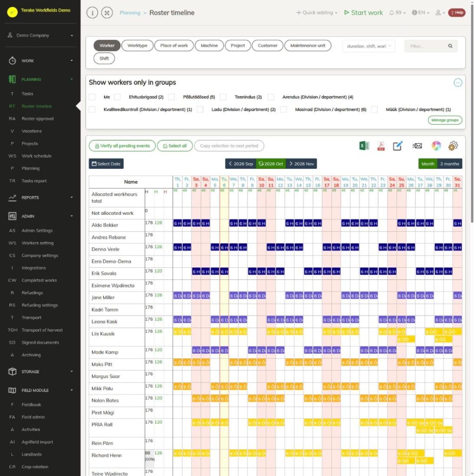The image size is (474, 476).
Task: Open the Select Date picker
Action: click(x=106, y=164)
